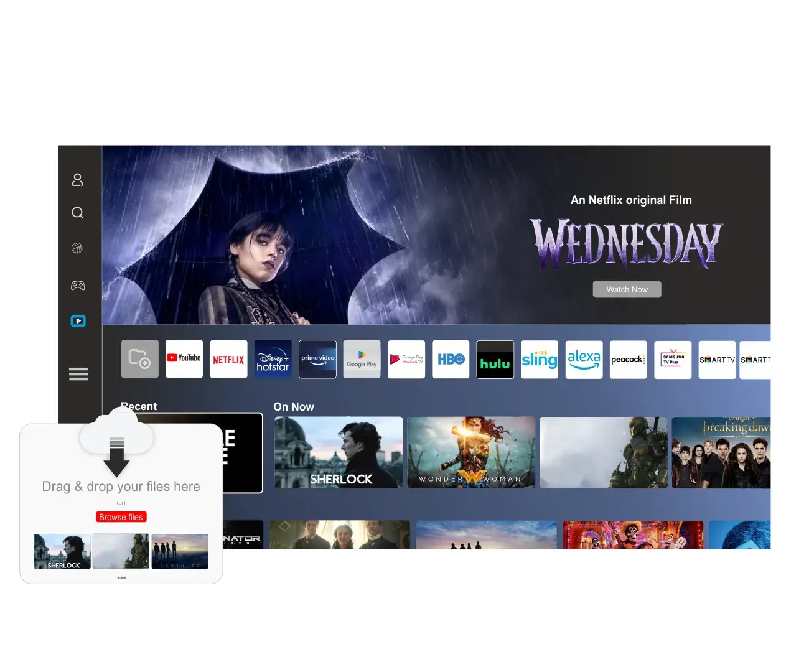The image size is (809, 672).
Task: Launch the HBO app
Action: (x=451, y=359)
